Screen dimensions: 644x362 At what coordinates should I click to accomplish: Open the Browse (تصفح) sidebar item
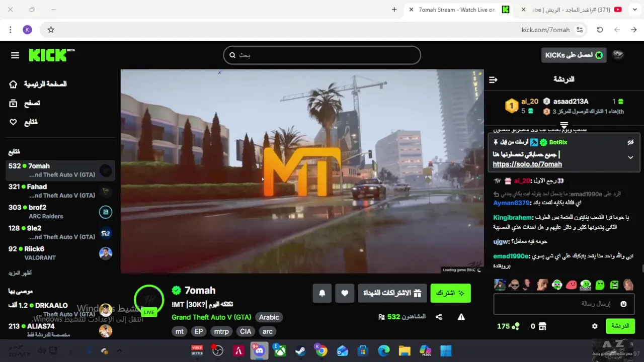(25, 103)
